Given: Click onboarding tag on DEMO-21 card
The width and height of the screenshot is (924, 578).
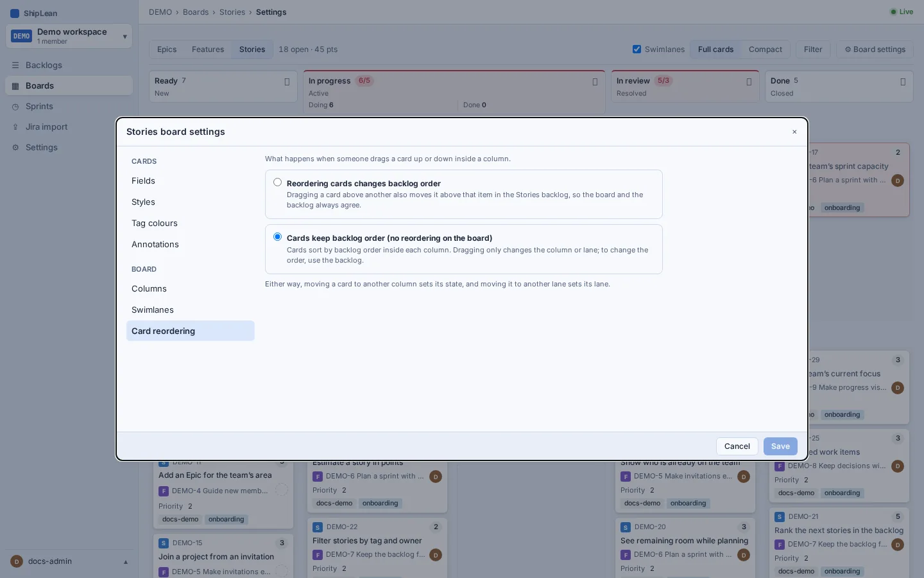Looking at the screenshot, I should (842, 572).
